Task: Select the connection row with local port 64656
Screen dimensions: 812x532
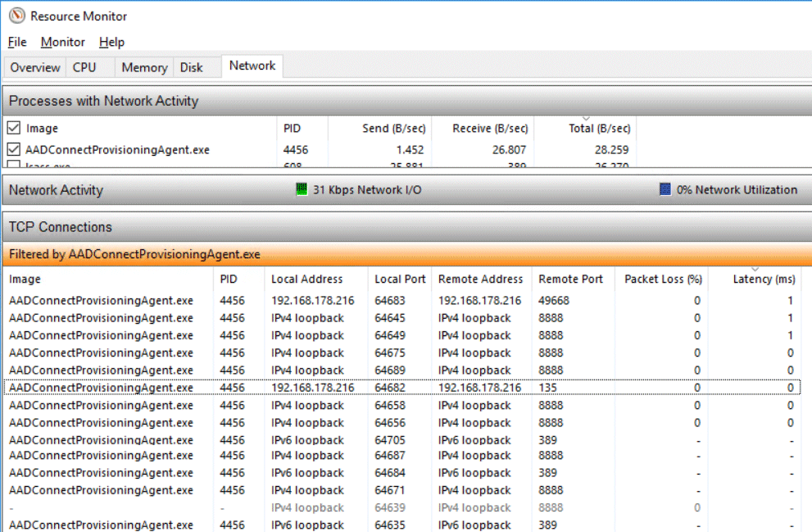Action: tap(401, 423)
